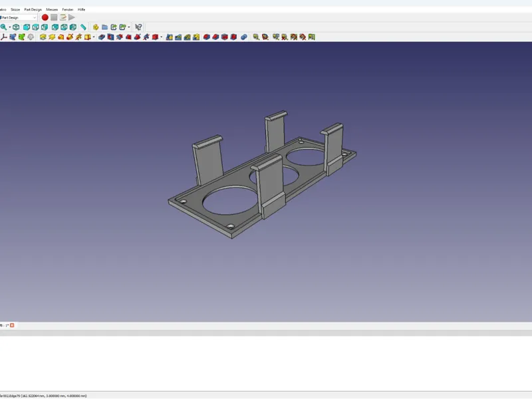Switch to bottom view cube icon
Screen dimensions: 532x399
(x=64, y=27)
